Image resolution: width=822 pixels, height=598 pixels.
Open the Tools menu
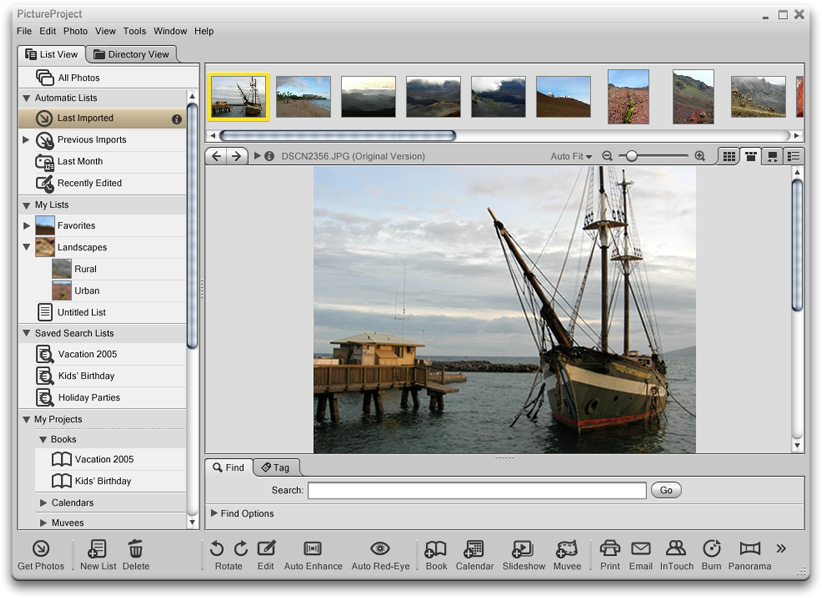(135, 31)
